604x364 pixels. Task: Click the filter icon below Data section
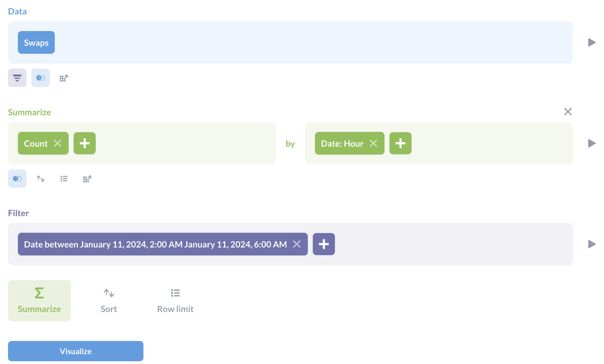[17, 78]
